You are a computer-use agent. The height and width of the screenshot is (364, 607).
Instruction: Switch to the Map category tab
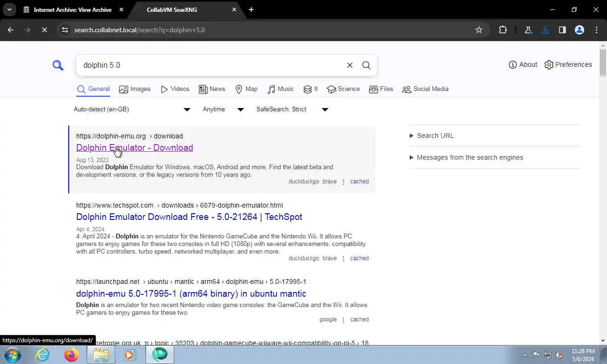pos(247,89)
